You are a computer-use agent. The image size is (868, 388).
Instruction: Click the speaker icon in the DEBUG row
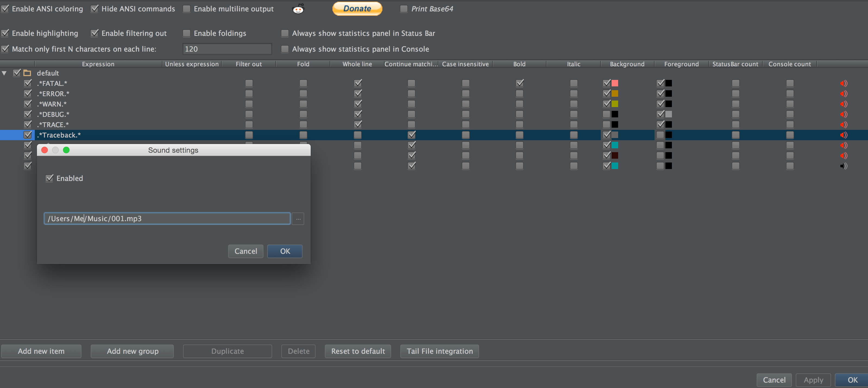coord(843,114)
